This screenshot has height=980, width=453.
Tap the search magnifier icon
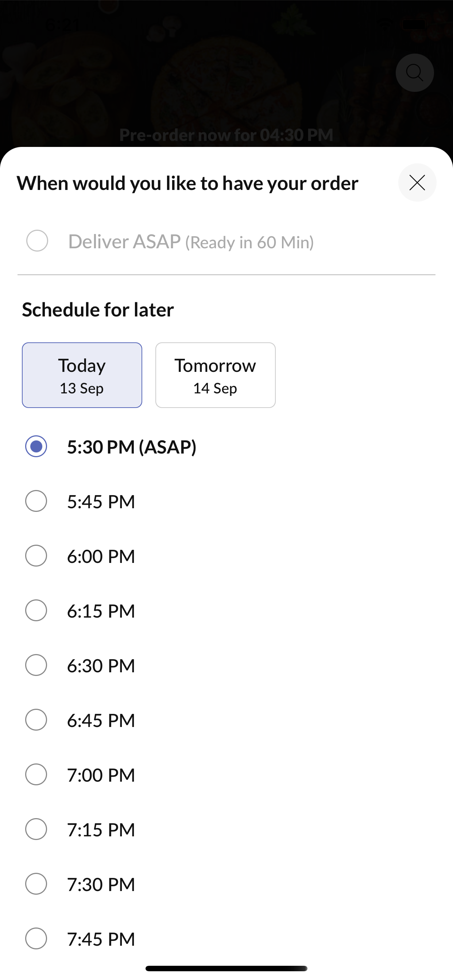[415, 73]
